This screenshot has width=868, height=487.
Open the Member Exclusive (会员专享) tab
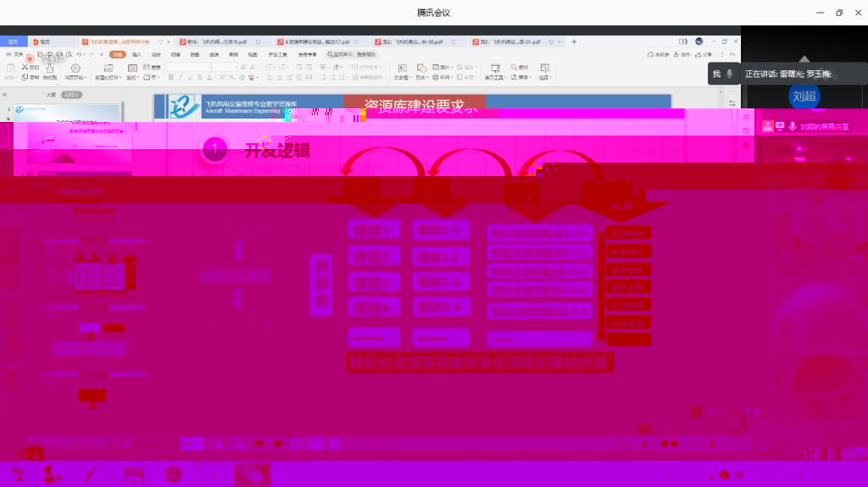[307, 55]
